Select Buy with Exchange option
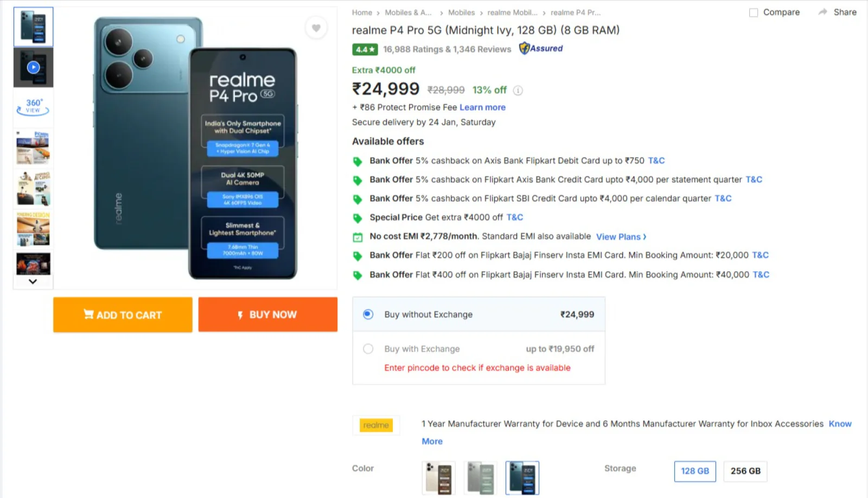 (368, 349)
